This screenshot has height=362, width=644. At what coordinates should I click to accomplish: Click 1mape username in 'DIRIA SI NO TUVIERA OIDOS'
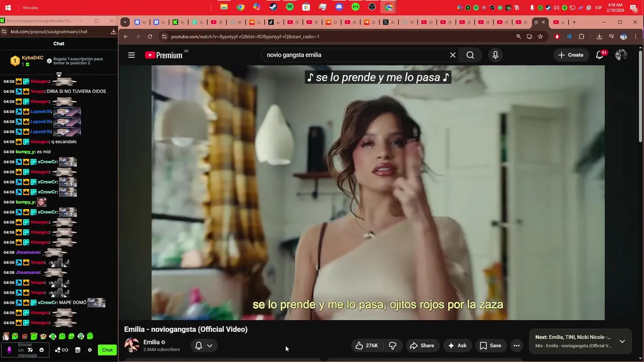[x=37, y=92]
